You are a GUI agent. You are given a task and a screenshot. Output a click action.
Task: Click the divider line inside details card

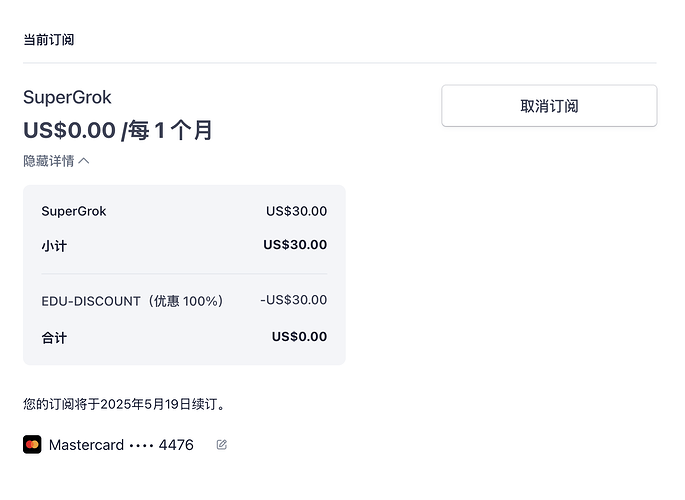pyautogui.click(x=184, y=274)
